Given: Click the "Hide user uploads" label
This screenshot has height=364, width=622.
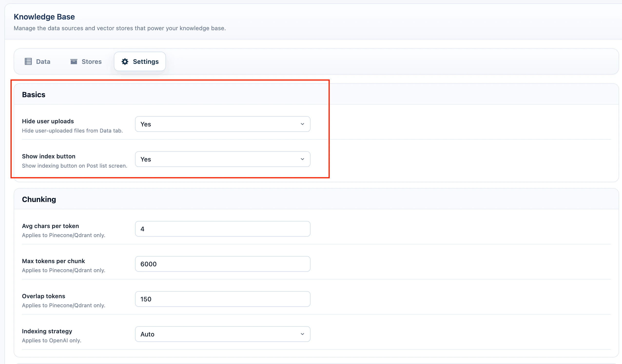Looking at the screenshot, I should tap(48, 121).
